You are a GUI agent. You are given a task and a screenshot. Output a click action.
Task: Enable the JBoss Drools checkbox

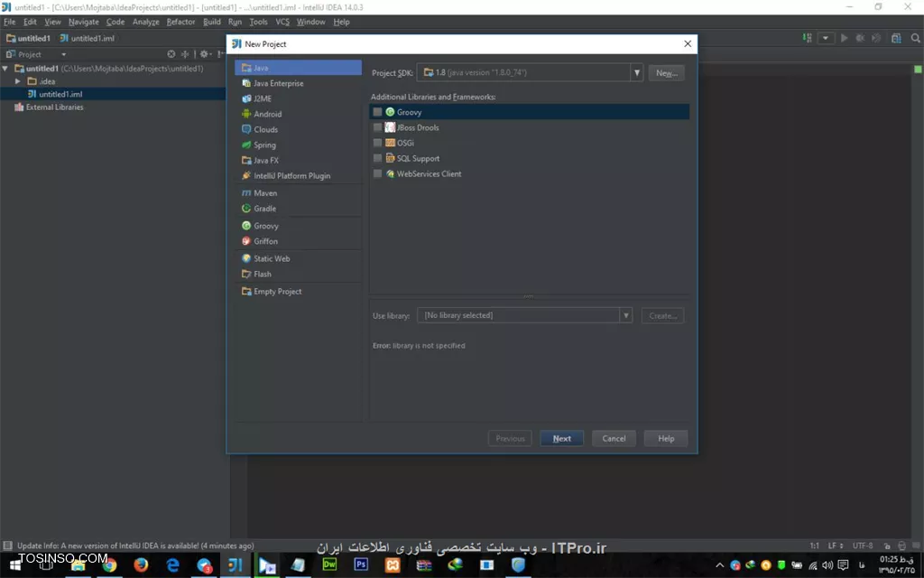[377, 127]
